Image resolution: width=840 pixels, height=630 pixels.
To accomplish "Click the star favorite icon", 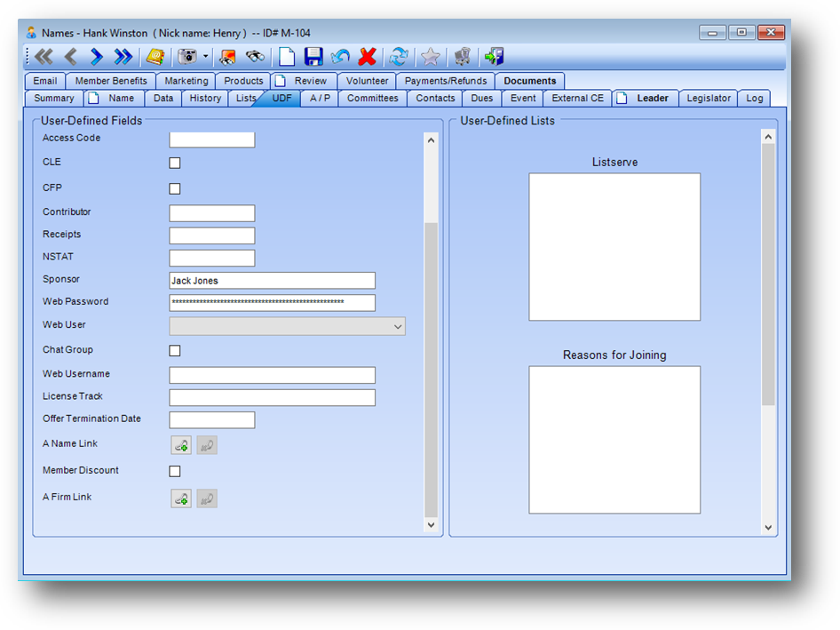I will coord(430,56).
